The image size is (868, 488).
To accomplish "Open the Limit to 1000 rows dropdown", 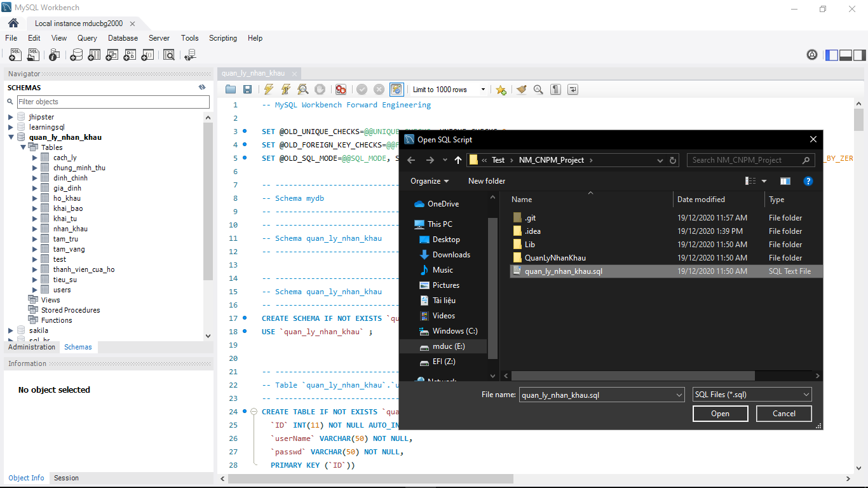I will pos(483,89).
